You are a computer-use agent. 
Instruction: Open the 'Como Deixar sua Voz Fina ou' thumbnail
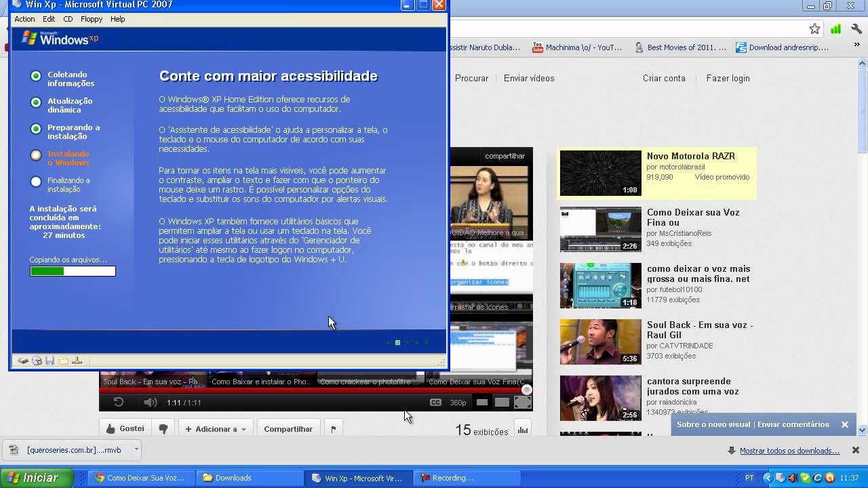coord(600,229)
